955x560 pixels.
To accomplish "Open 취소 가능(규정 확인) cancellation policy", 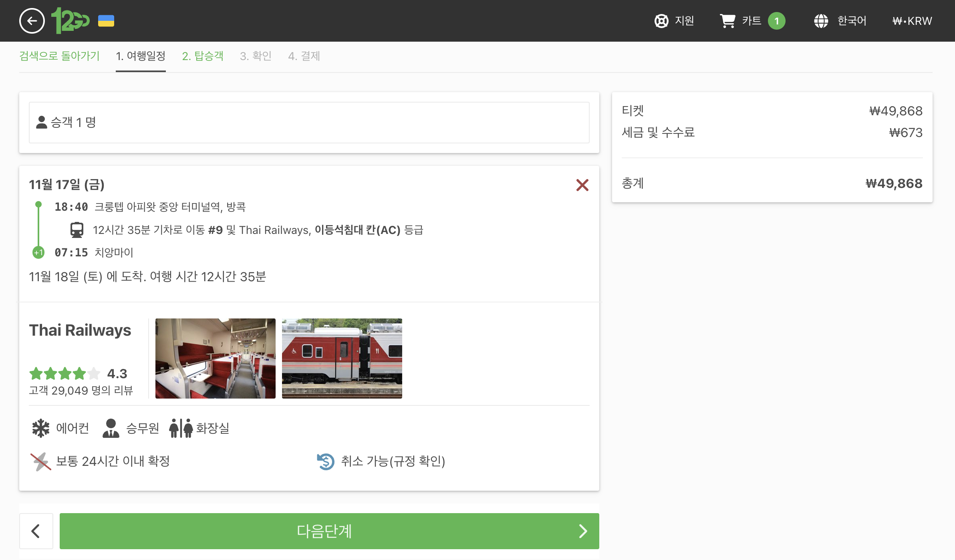I will coord(393,461).
